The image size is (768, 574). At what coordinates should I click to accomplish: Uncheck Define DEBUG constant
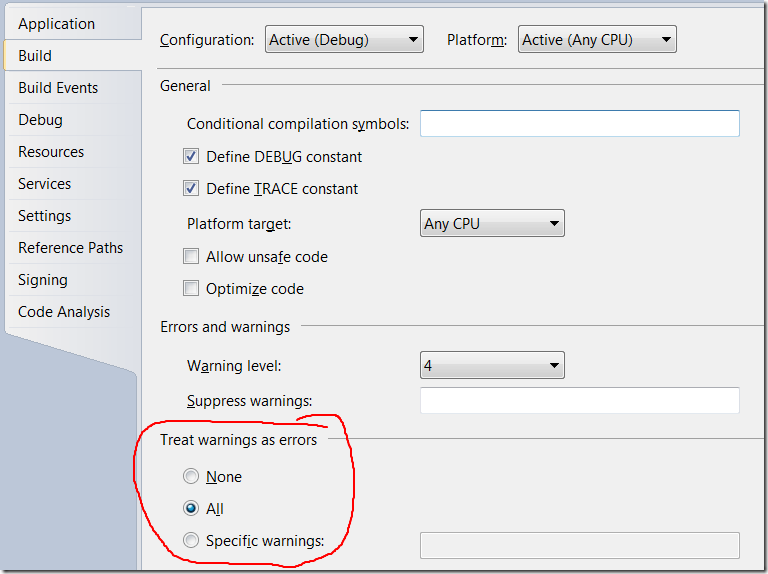[191, 157]
